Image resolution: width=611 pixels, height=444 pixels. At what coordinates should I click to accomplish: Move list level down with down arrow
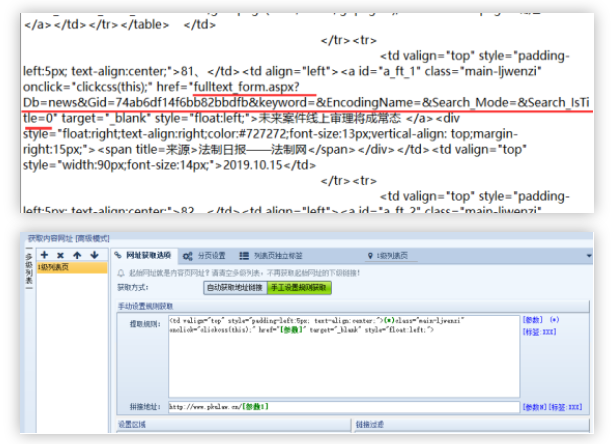93,255
